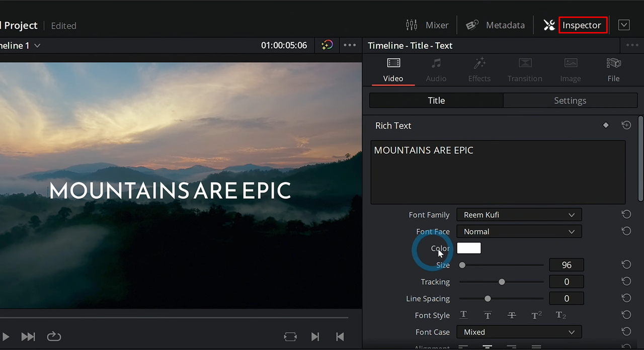The width and height of the screenshot is (644, 350).
Task: Toggle superscript font style
Action: [536, 315]
